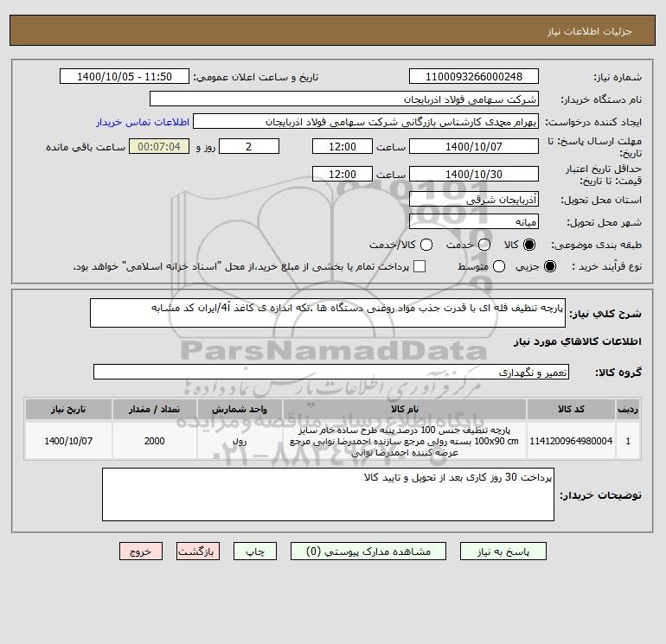Click the تعداد / مقدار column header
666x644 pixels.
[154, 409]
